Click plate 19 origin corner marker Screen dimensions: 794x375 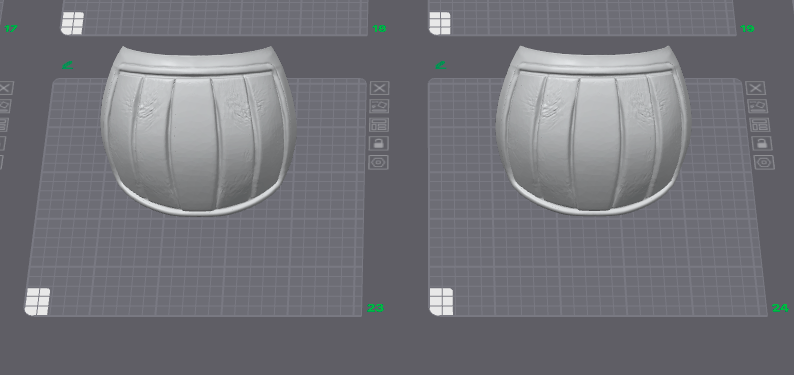[440, 23]
